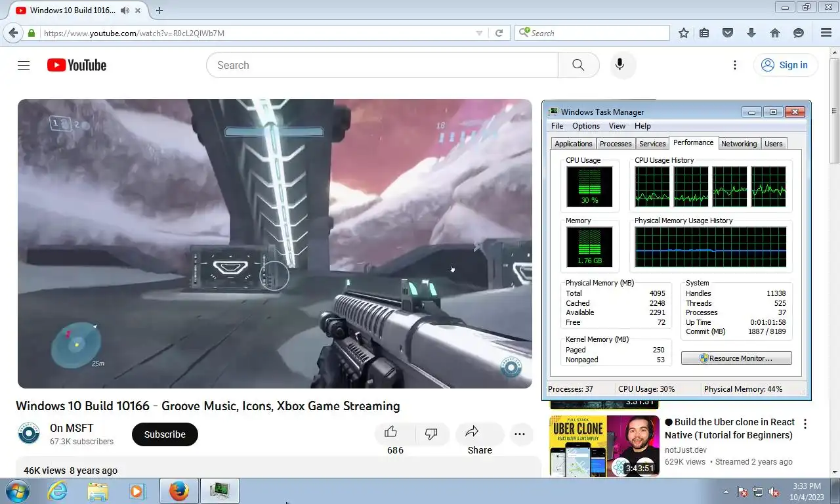840x504 pixels.
Task: Show hidden tray icons arrow
Action: click(726, 492)
